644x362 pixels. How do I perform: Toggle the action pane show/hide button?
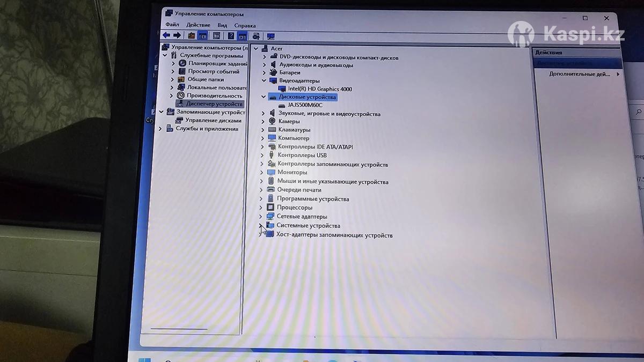coord(242,36)
